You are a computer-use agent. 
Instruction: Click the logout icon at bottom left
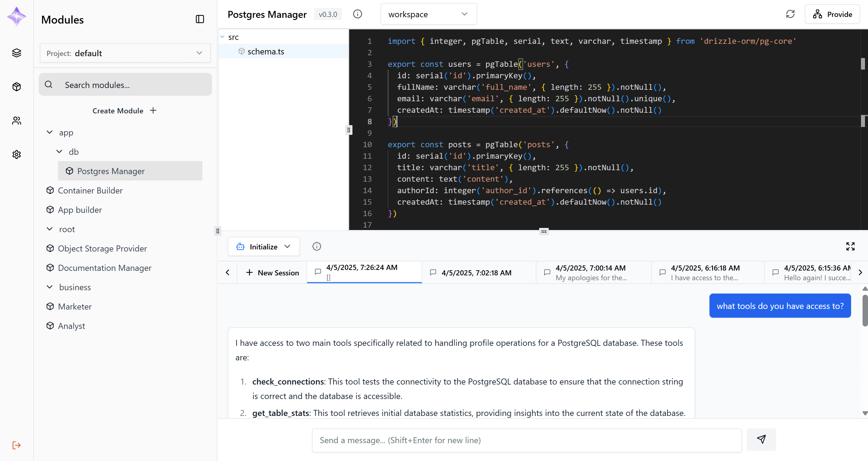[x=17, y=445]
